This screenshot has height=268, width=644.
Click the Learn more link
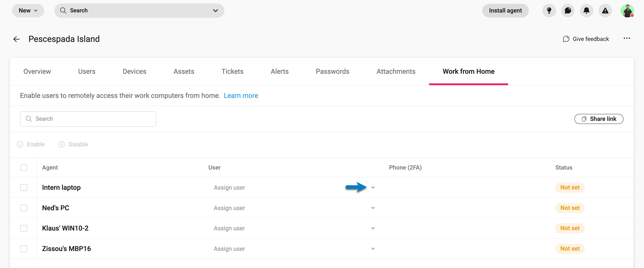(x=241, y=95)
